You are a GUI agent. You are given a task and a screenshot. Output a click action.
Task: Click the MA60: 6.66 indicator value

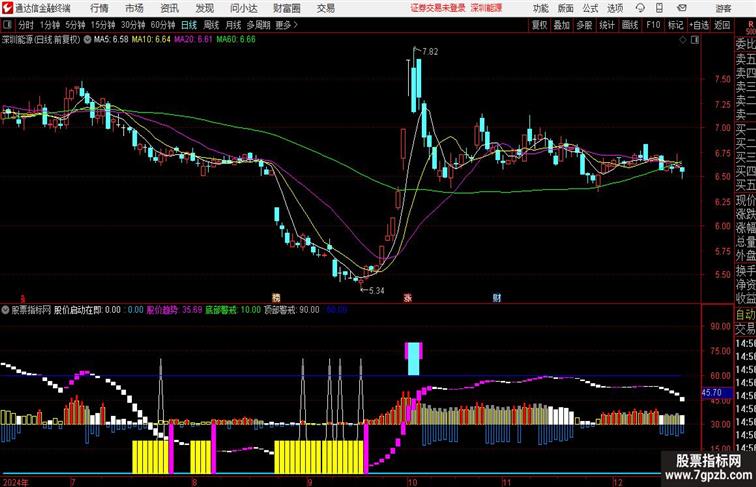[236, 40]
